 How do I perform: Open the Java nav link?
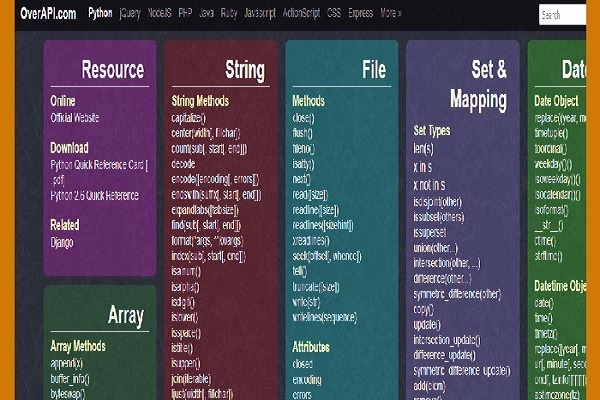tap(207, 13)
